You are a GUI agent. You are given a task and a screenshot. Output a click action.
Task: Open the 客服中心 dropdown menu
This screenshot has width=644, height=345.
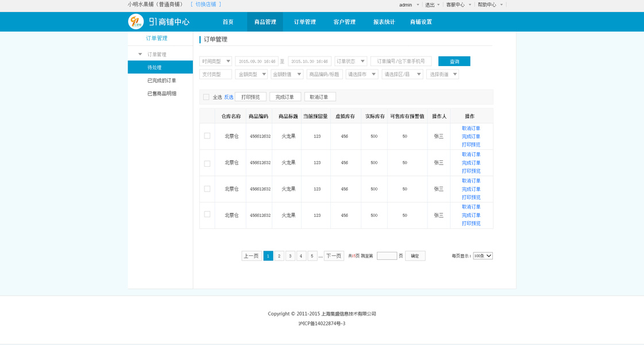(x=458, y=5)
